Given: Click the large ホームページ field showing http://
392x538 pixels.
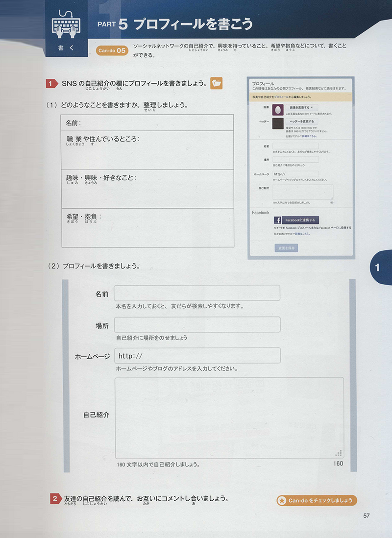Looking at the screenshot, I should click(x=197, y=355).
